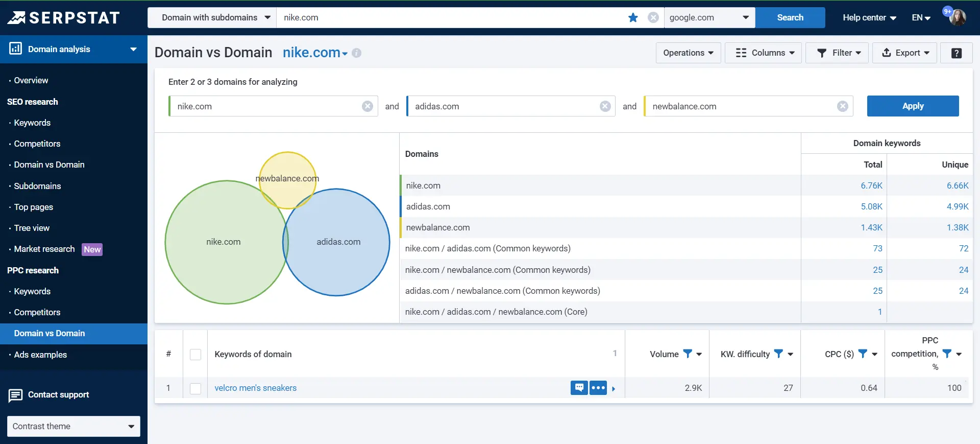Click the PPC competition filter icon

click(947, 354)
